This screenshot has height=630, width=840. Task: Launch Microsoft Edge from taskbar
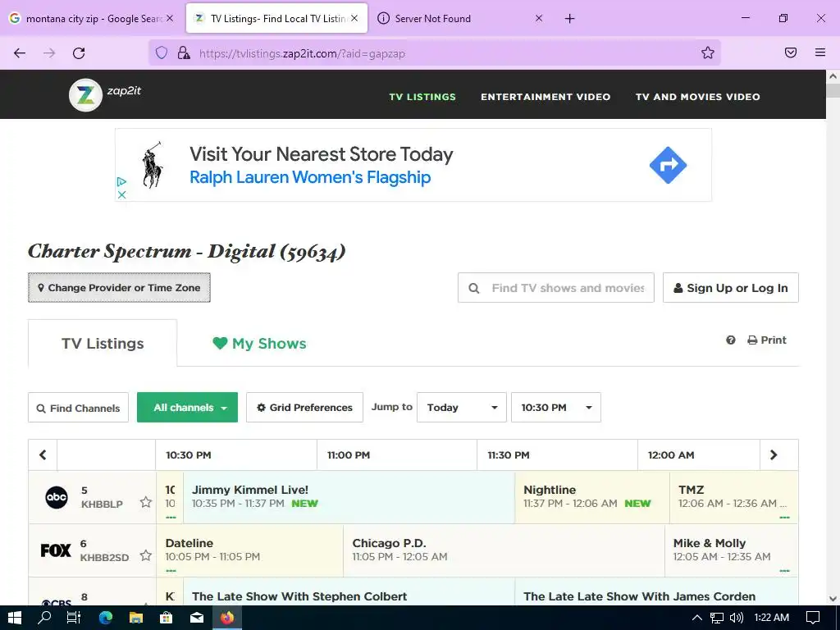tap(106, 618)
